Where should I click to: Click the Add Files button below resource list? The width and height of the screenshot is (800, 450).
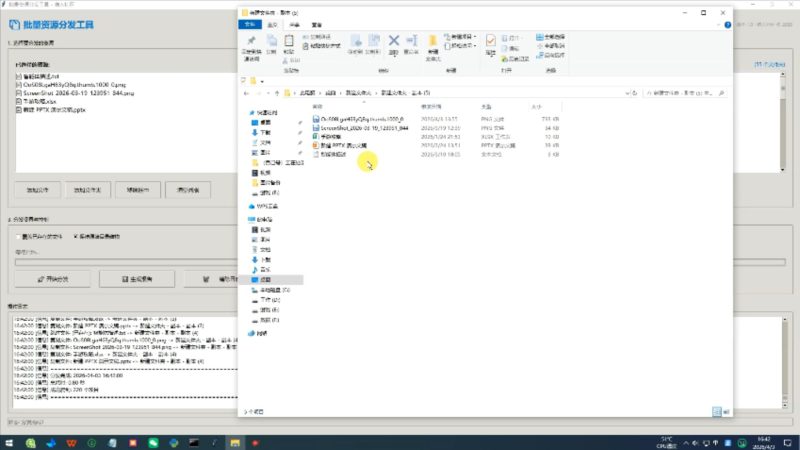point(36,189)
